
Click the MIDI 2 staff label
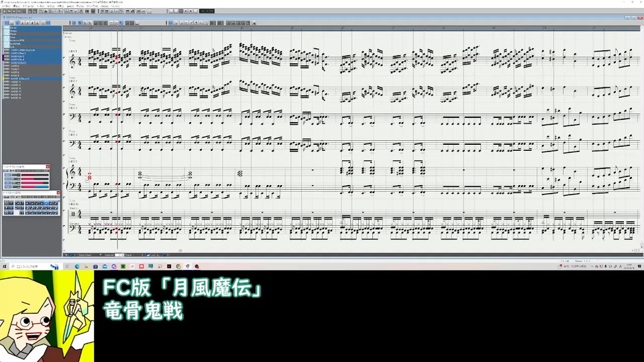click(72, 81)
